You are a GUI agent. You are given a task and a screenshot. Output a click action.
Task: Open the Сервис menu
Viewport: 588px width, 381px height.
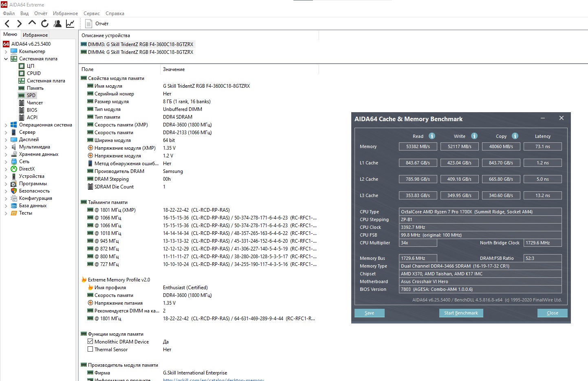(x=92, y=13)
